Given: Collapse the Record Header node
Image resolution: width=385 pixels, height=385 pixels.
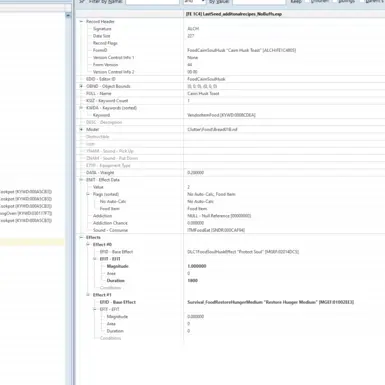Looking at the screenshot, I should [x=81, y=21].
